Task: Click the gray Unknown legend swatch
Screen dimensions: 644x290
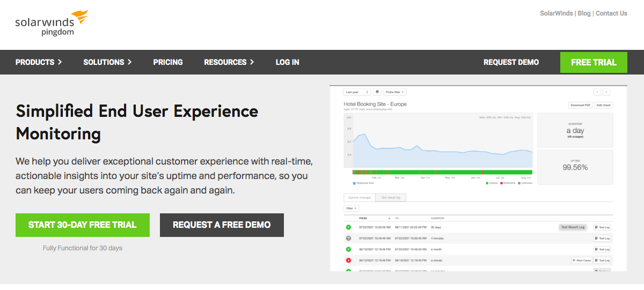Action: pyautogui.click(x=519, y=183)
